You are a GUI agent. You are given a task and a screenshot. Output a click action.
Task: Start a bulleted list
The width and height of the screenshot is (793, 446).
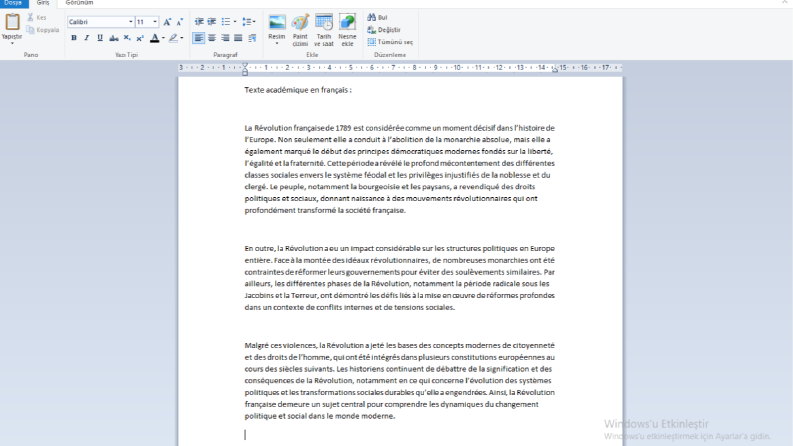point(226,22)
